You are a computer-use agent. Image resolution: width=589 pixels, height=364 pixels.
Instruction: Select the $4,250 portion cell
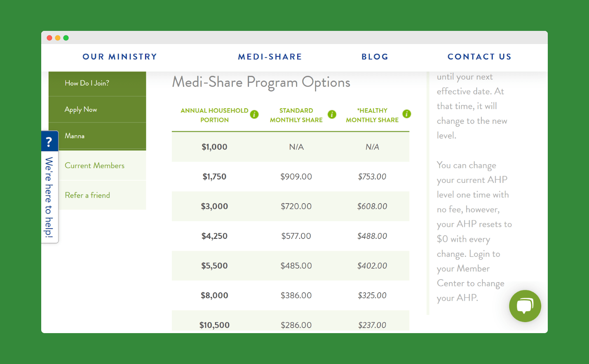coord(214,236)
